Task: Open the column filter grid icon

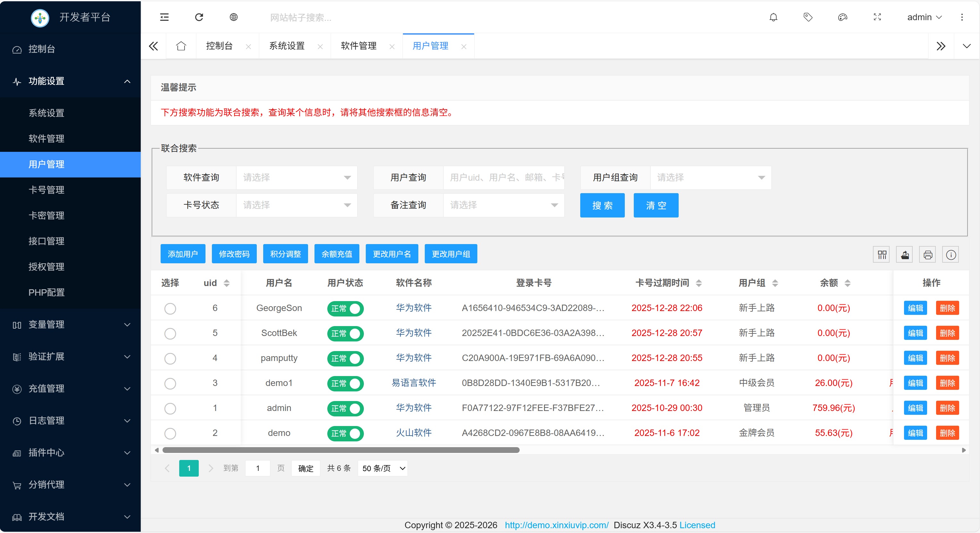Action: point(882,255)
